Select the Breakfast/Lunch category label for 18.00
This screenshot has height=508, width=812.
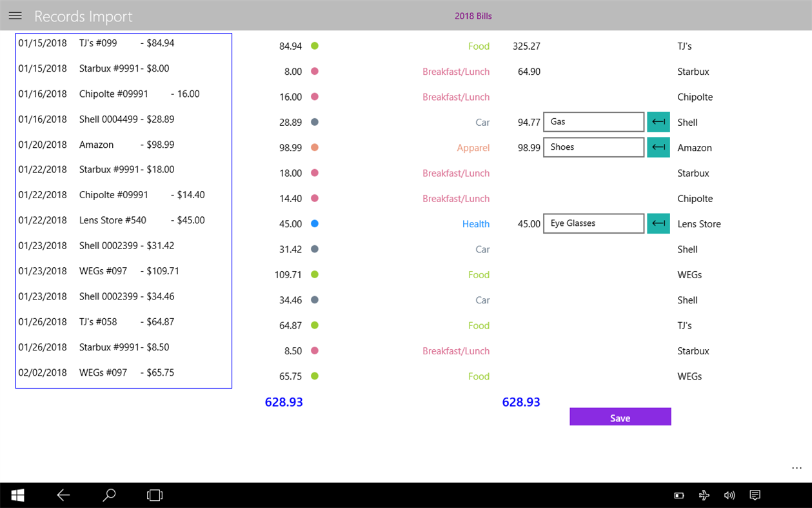[456, 173]
